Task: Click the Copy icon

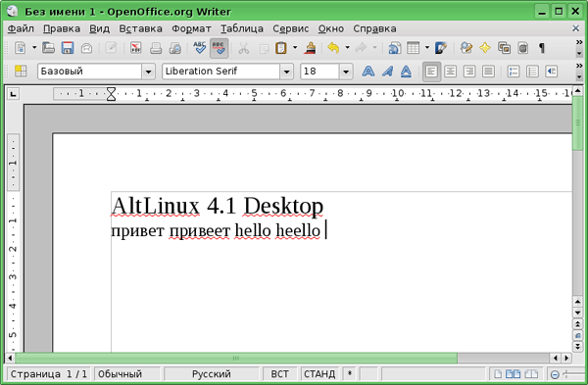Action: tap(264, 48)
